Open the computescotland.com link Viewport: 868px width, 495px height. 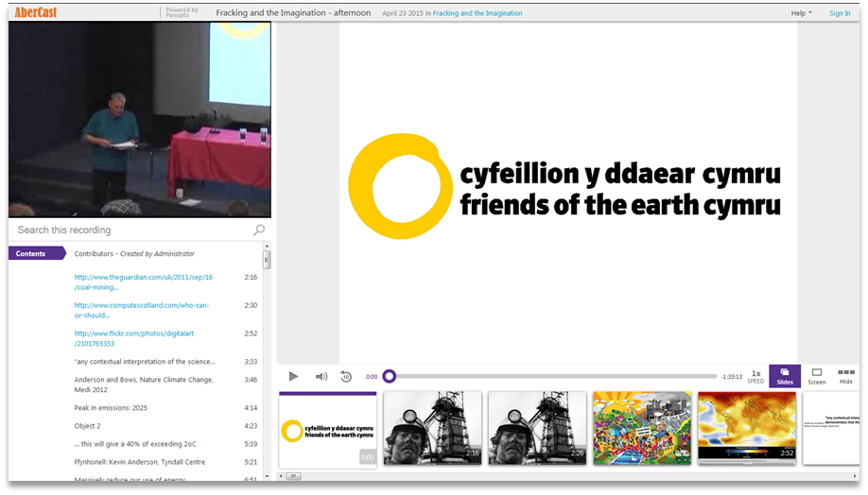point(142,310)
